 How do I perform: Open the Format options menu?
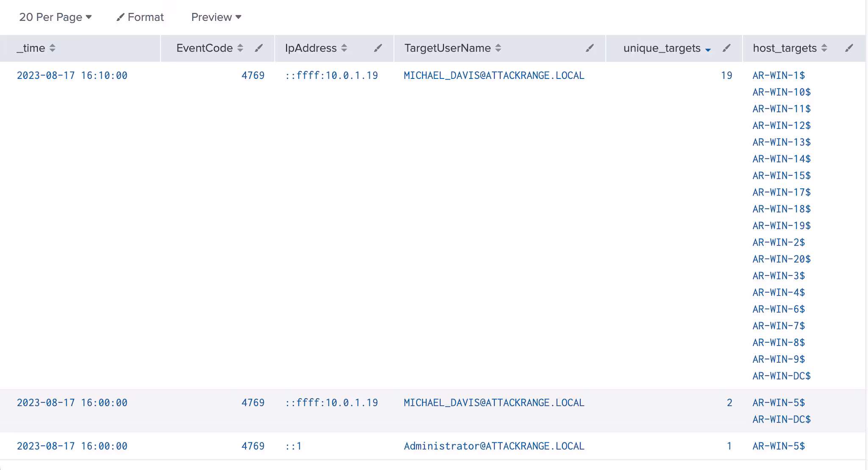(140, 17)
